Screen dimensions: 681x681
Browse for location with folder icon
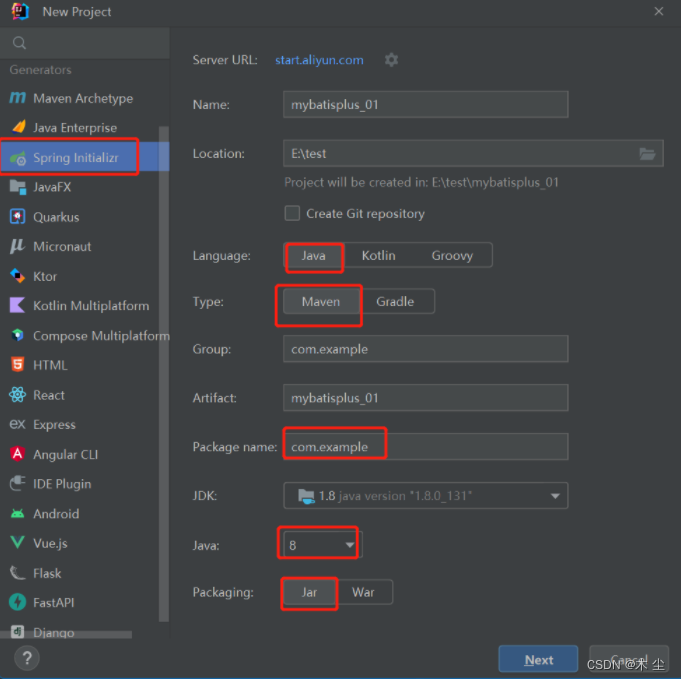(x=647, y=153)
